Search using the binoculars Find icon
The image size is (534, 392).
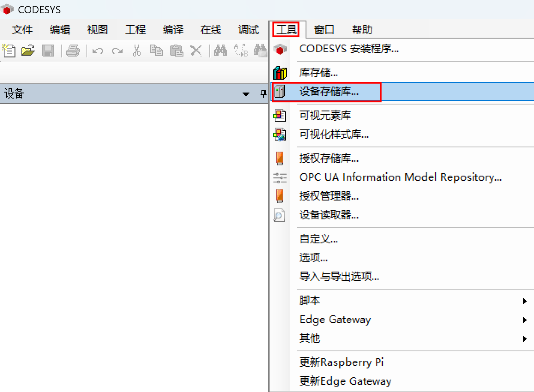click(221, 50)
